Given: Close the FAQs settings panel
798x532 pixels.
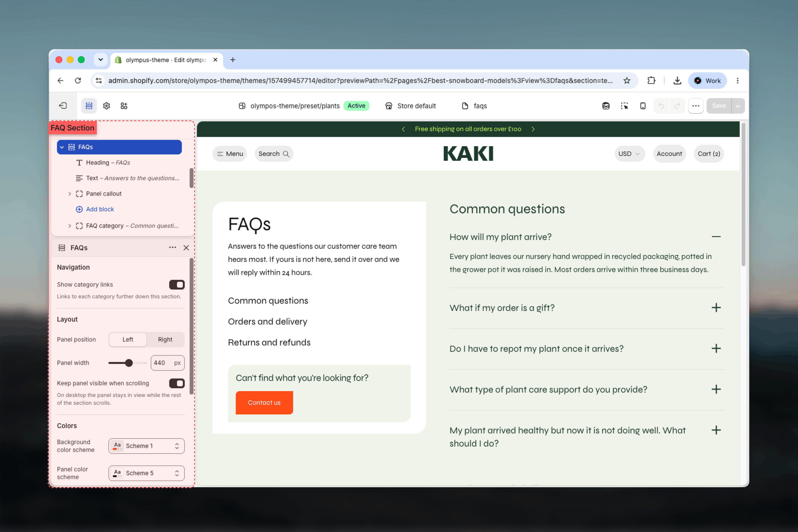Looking at the screenshot, I should pos(186,248).
